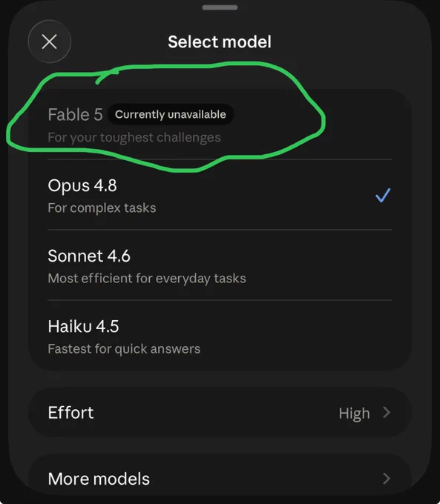Tap the chevron next to Effort High
440x504 pixels.
pos(387,412)
